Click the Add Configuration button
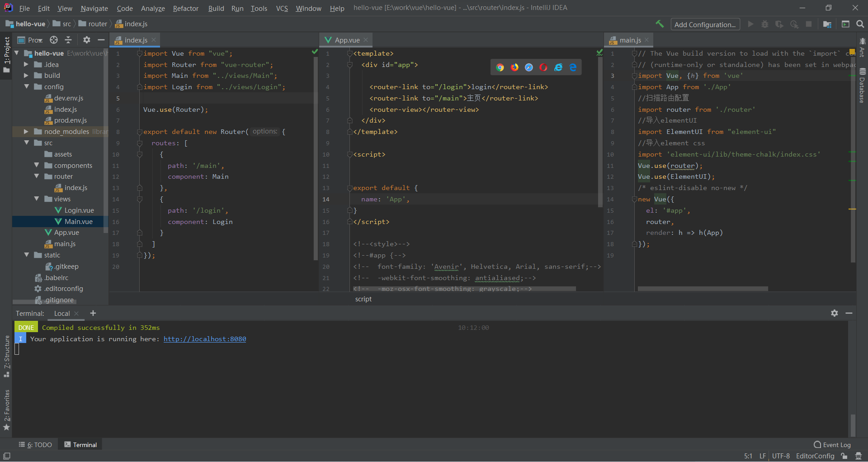Viewport: 868px width, 462px height. (705, 24)
